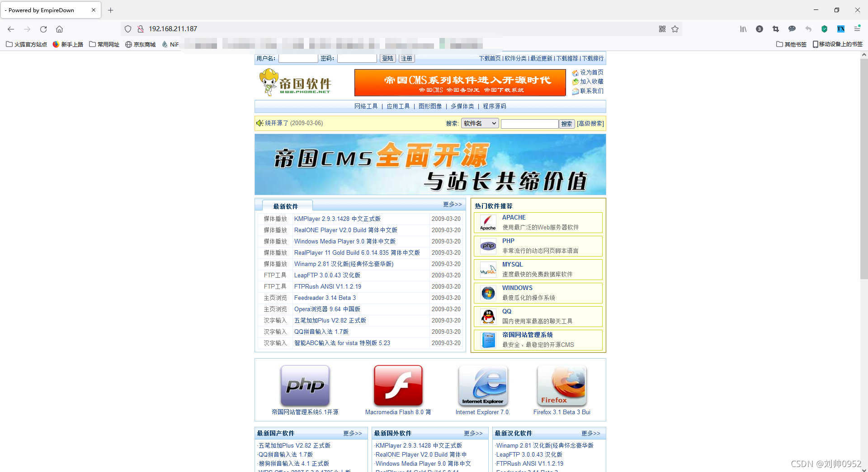Image resolution: width=868 pixels, height=472 pixels.
Task: Close the Powered by EmpireDown tab
Action: pyautogui.click(x=94, y=10)
